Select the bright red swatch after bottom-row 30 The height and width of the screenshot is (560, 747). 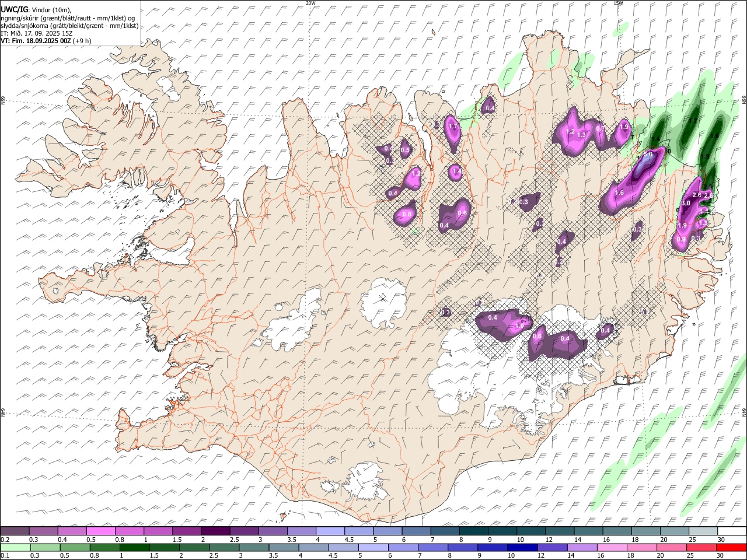click(x=731, y=548)
